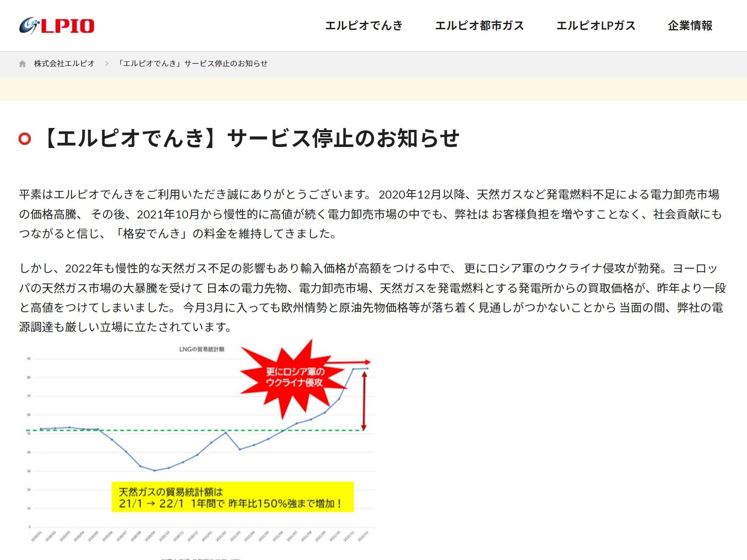Go to the エルピオLPガス section
This screenshot has height=560, width=747.
596,26
